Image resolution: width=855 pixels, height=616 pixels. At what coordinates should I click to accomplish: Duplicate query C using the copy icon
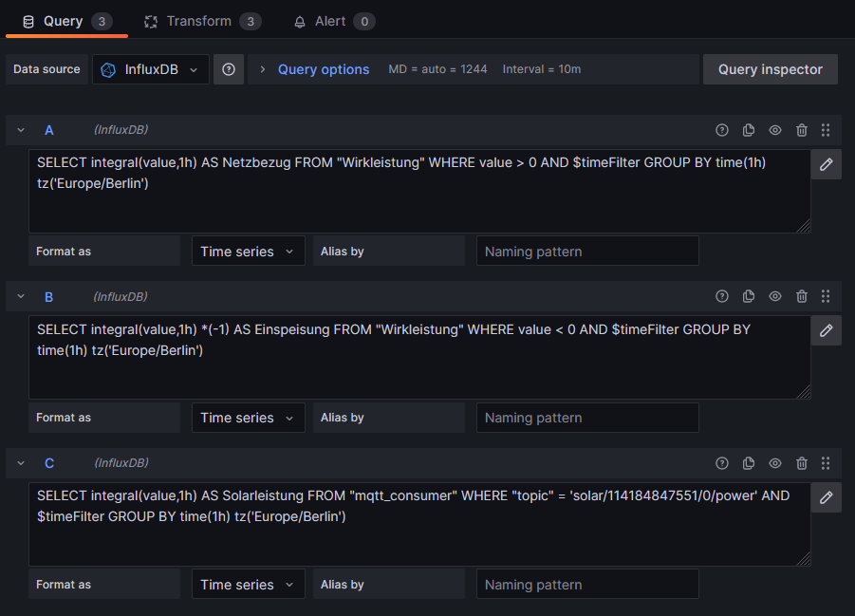749,463
